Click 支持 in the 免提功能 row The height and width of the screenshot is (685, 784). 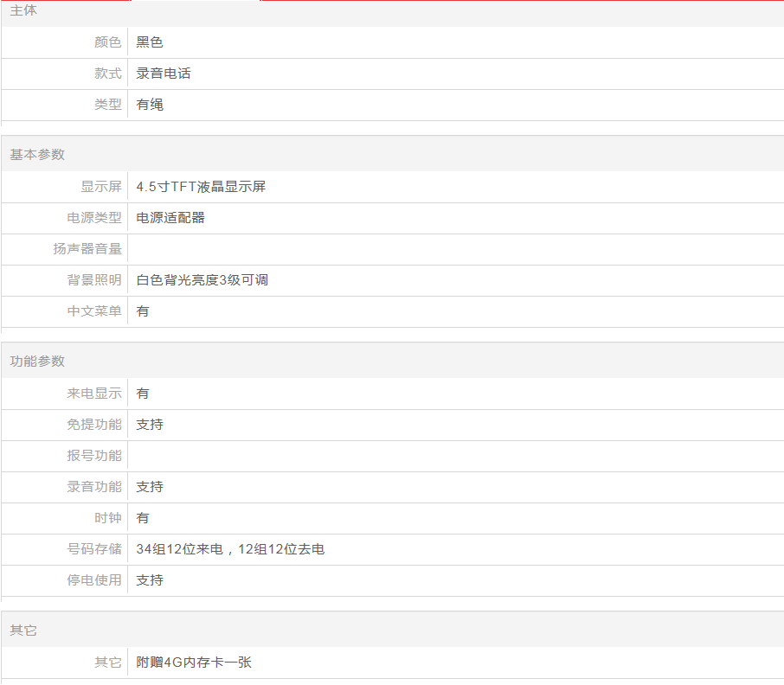point(150,425)
